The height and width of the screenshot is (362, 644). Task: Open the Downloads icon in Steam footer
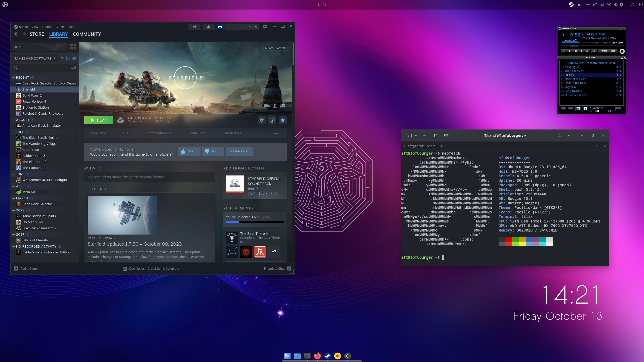[125, 268]
